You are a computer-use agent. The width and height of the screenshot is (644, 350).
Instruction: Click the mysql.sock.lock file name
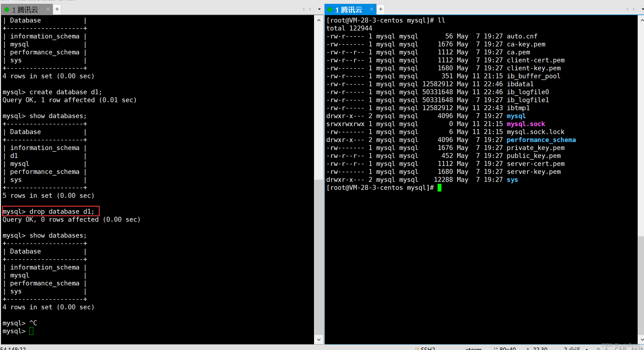pyautogui.click(x=536, y=132)
